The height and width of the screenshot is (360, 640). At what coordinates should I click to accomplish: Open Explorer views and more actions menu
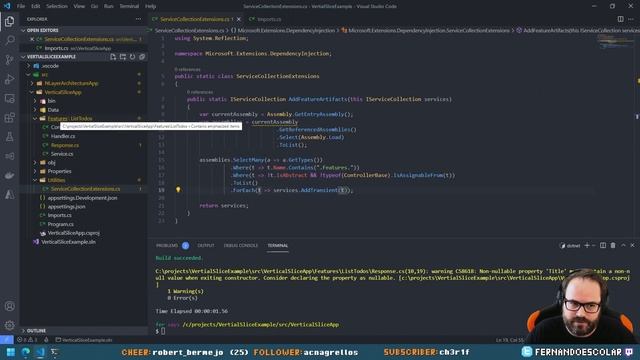click(x=138, y=19)
